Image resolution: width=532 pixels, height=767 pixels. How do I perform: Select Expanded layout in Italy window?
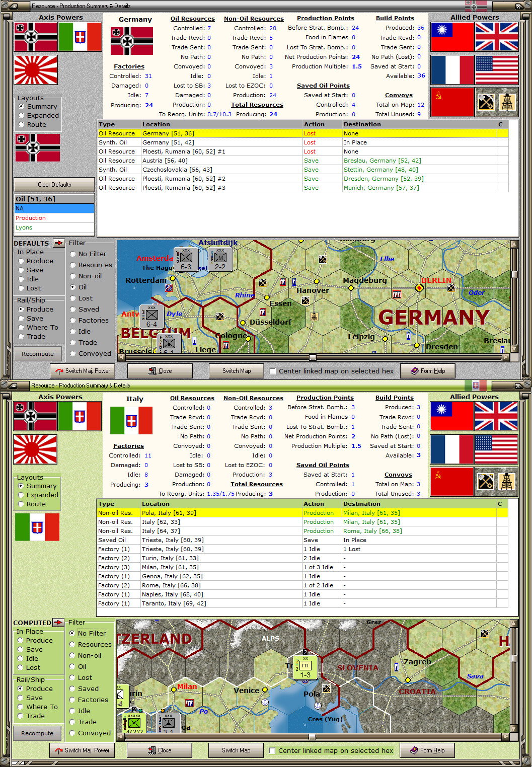(21, 495)
